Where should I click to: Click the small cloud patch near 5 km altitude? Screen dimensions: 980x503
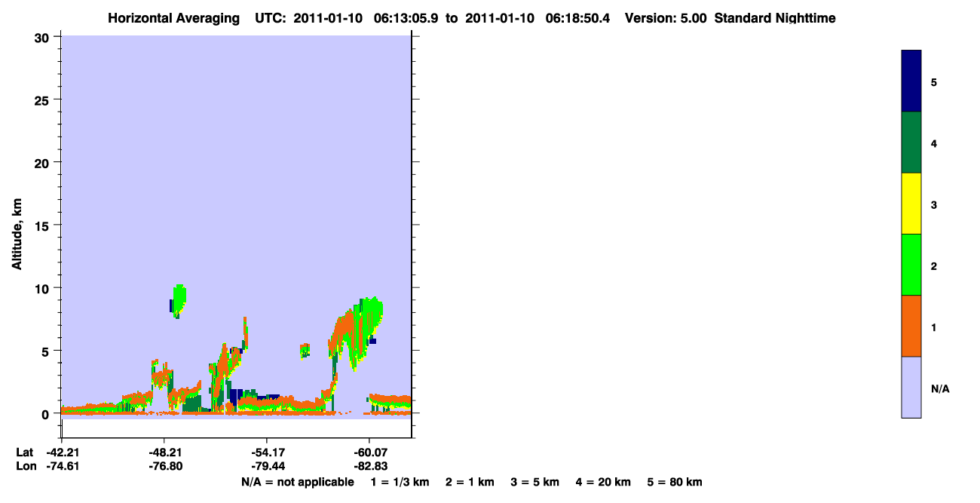[305, 350]
